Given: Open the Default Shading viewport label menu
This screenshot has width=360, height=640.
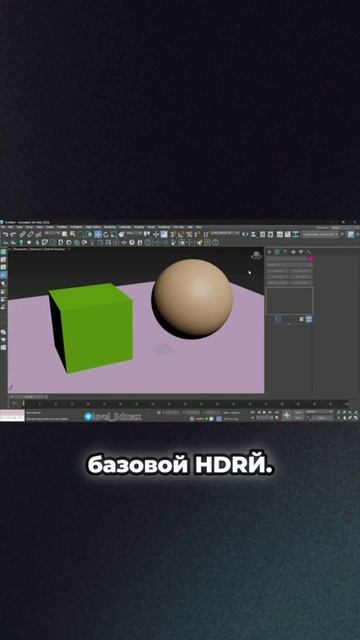Looking at the screenshot, I should (x=54, y=249).
